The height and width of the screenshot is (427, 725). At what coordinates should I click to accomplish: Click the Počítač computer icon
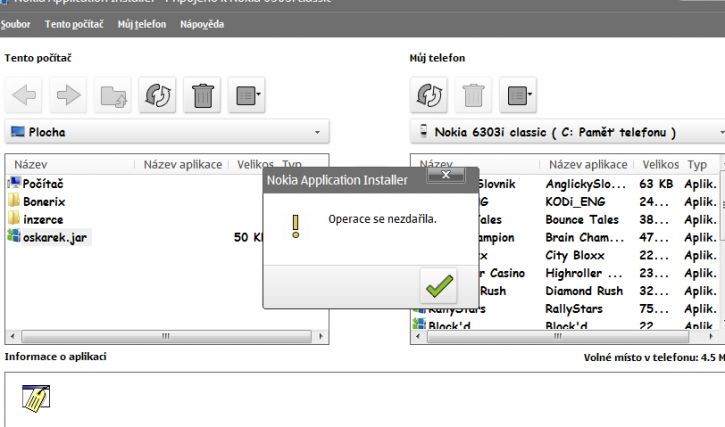click(x=14, y=183)
